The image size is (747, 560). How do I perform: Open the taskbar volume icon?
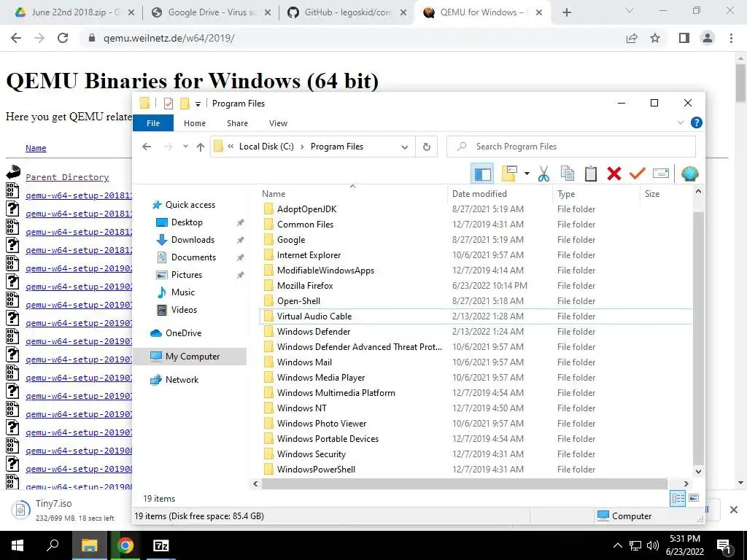pyautogui.click(x=653, y=545)
